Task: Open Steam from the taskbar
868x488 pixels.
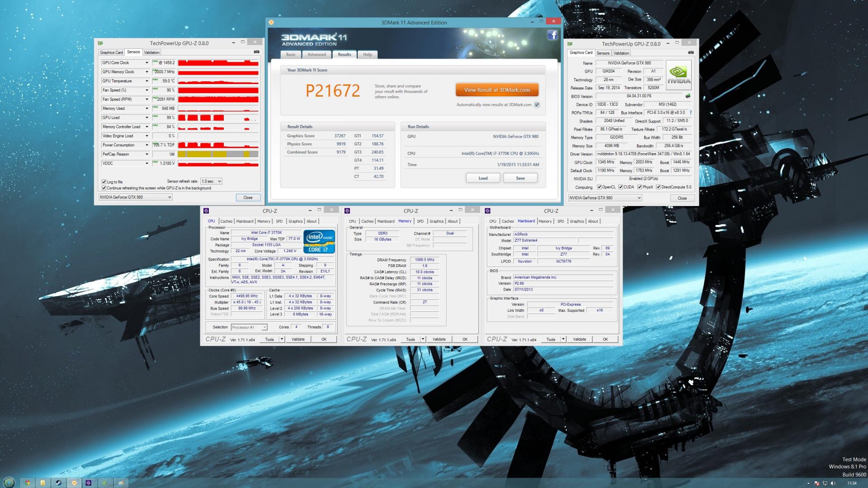Action: [58, 483]
